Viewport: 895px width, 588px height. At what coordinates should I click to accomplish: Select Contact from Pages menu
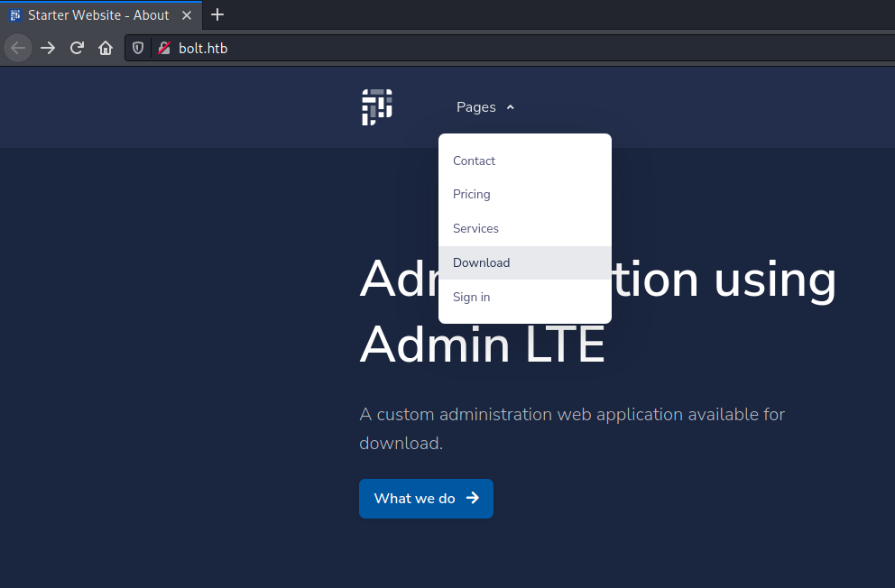click(x=524, y=161)
